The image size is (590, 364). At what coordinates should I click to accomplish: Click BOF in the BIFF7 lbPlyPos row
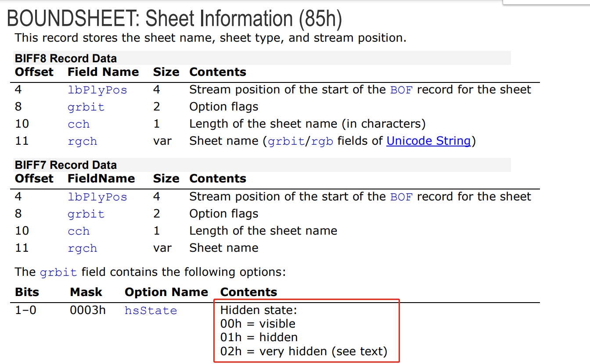(401, 197)
